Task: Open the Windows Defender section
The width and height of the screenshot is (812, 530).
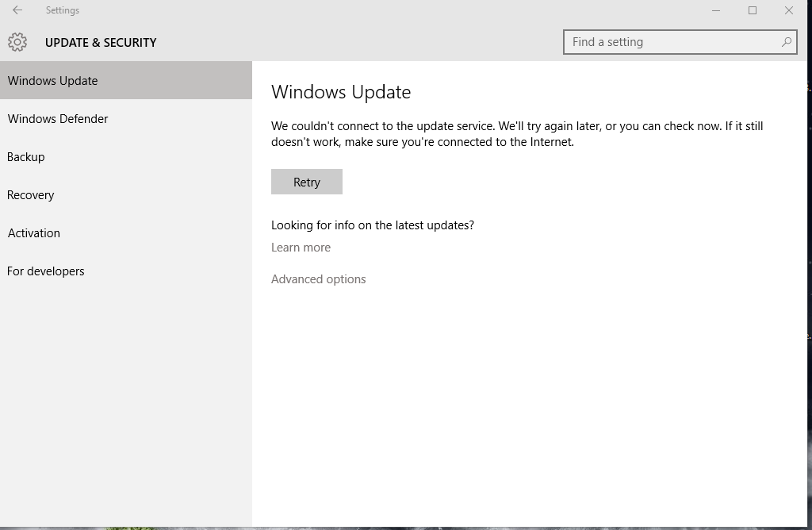Action: [126, 119]
